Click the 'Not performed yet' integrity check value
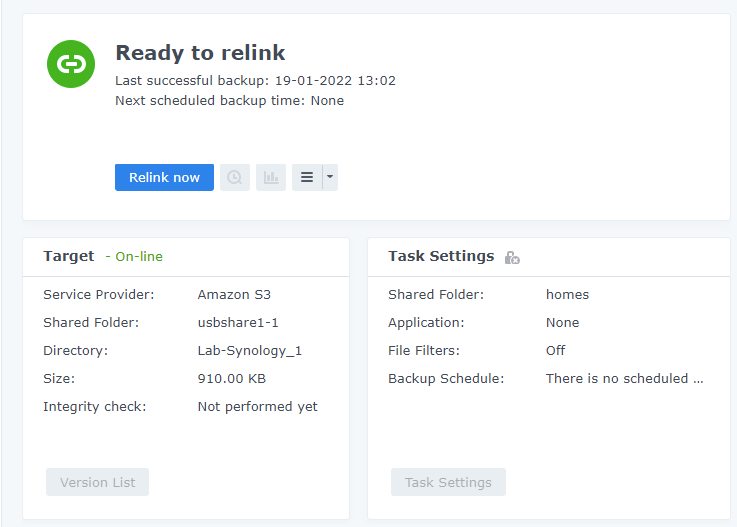This screenshot has width=737, height=527. [257, 406]
